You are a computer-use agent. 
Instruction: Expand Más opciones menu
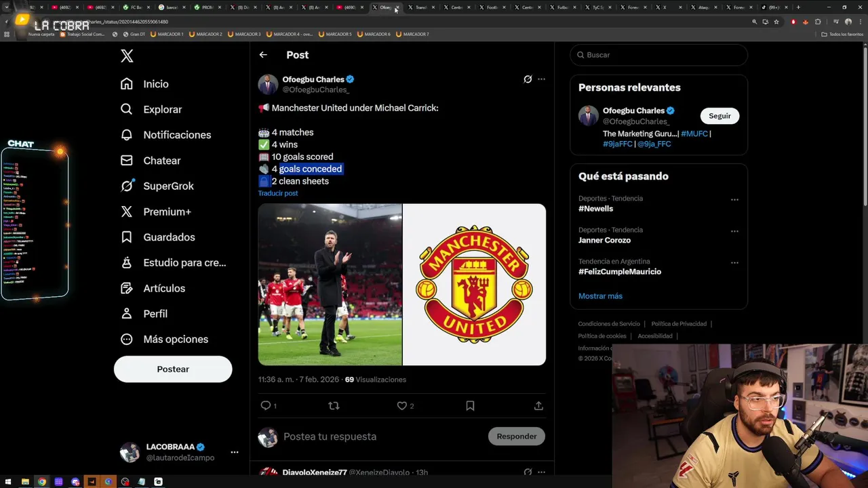pyautogui.click(x=164, y=339)
